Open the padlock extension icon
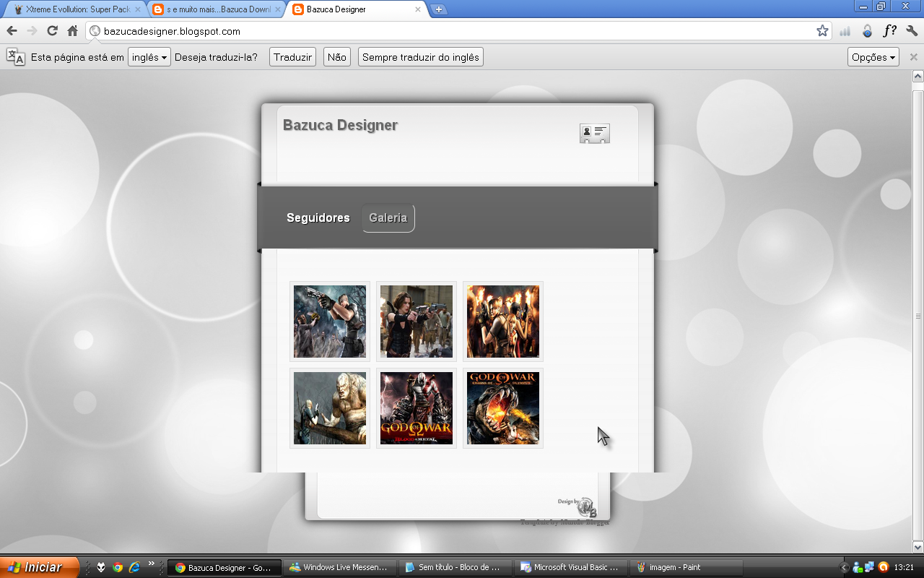Viewport: 924px width, 578px height. click(867, 31)
